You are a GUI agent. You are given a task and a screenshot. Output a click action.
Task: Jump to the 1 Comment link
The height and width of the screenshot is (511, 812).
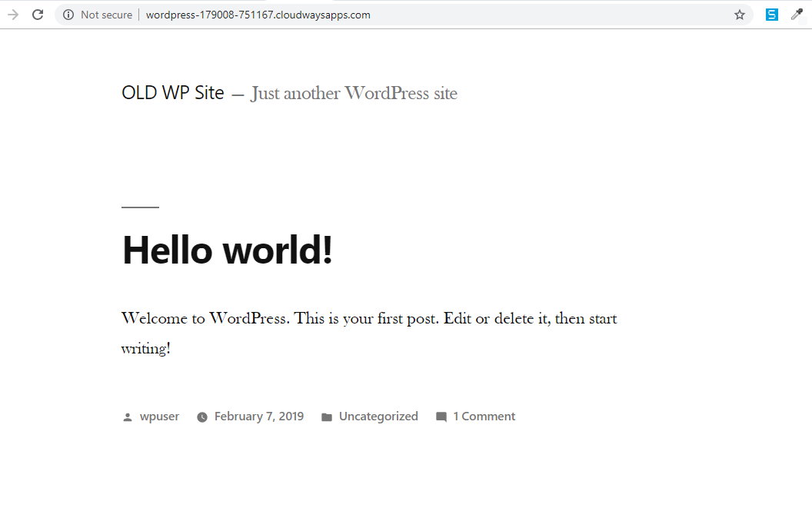[484, 416]
